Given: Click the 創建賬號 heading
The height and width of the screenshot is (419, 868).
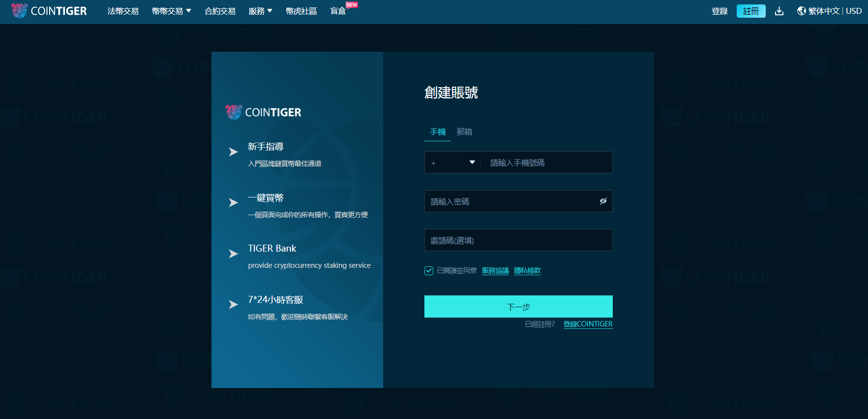Looking at the screenshot, I should (451, 93).
